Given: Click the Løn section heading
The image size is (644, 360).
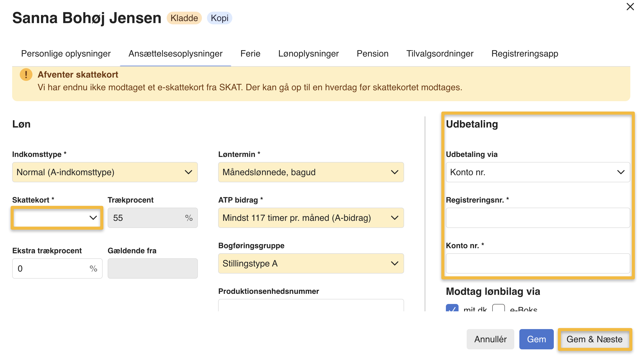Looking at the screenshot, I should [21, 124].
